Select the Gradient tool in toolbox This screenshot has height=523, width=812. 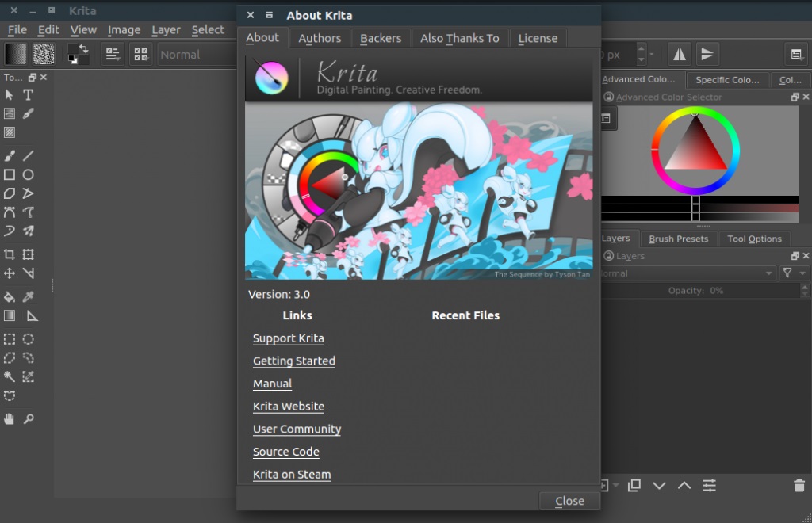coord(10,315)
